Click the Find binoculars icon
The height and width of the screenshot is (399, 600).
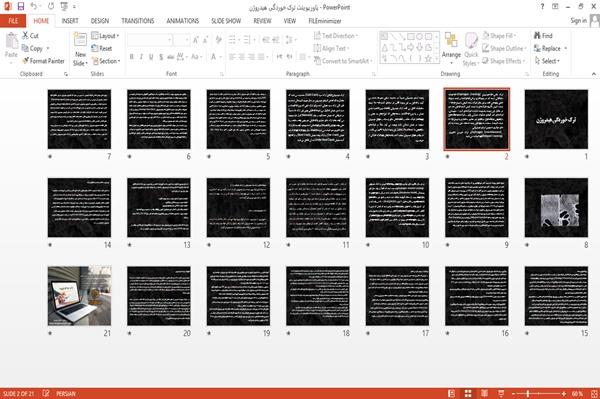coord(537,36)
